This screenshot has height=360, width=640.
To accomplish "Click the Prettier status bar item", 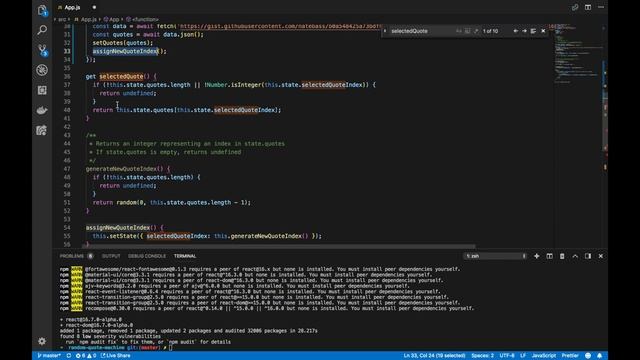I will tap(570, 356).
